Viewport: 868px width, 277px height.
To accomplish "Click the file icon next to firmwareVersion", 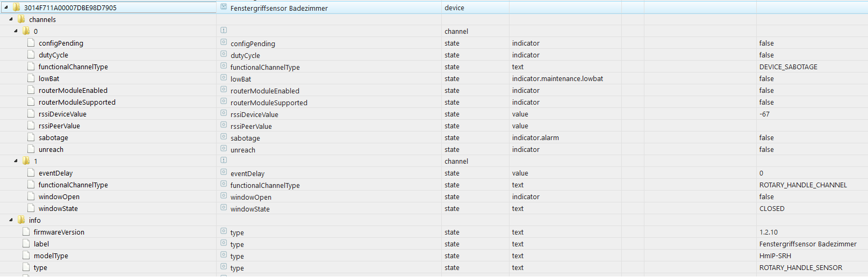I will point(26,232).
